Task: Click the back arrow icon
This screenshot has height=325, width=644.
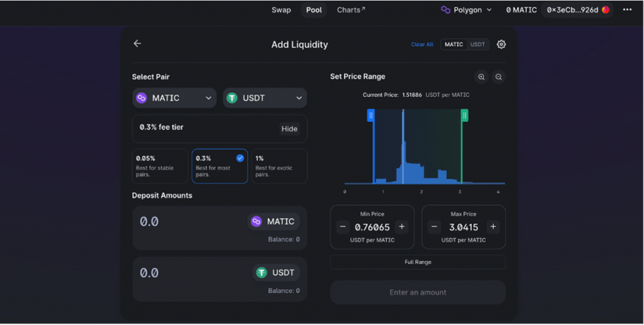Action: pos(137,43)
